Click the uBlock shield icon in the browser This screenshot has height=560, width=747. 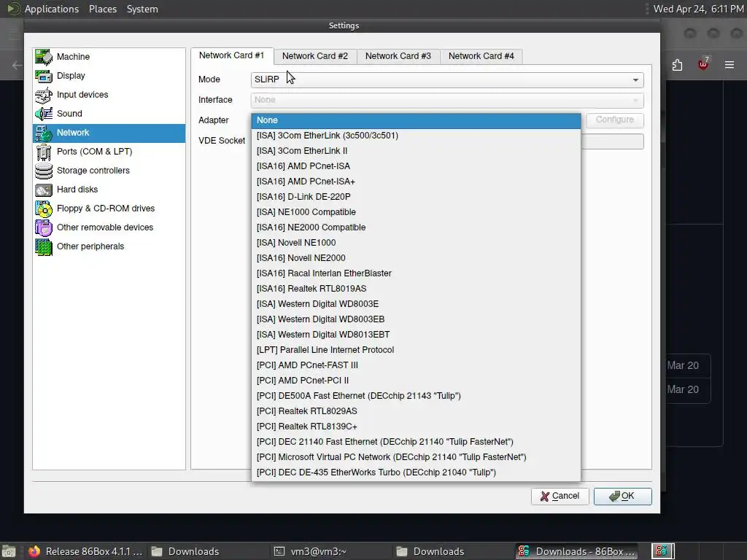click(x=703, y=63)
